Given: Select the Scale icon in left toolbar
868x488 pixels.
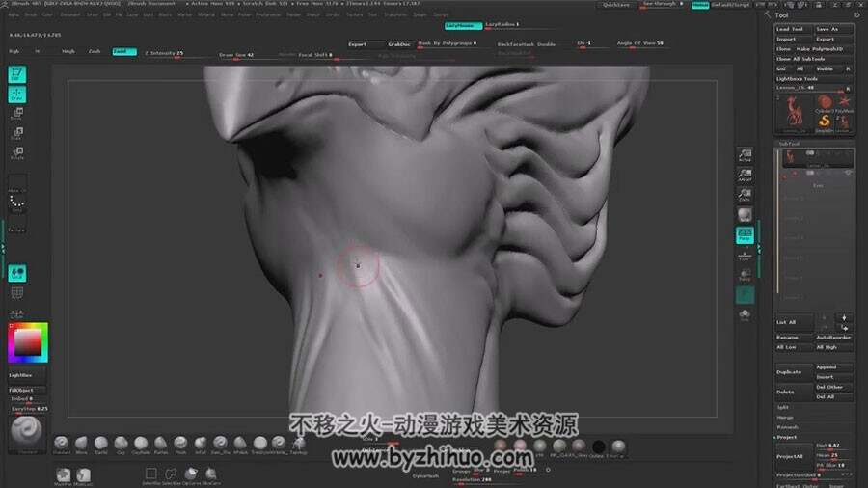Looking at the screenshot, I should [x=17, y=133].
